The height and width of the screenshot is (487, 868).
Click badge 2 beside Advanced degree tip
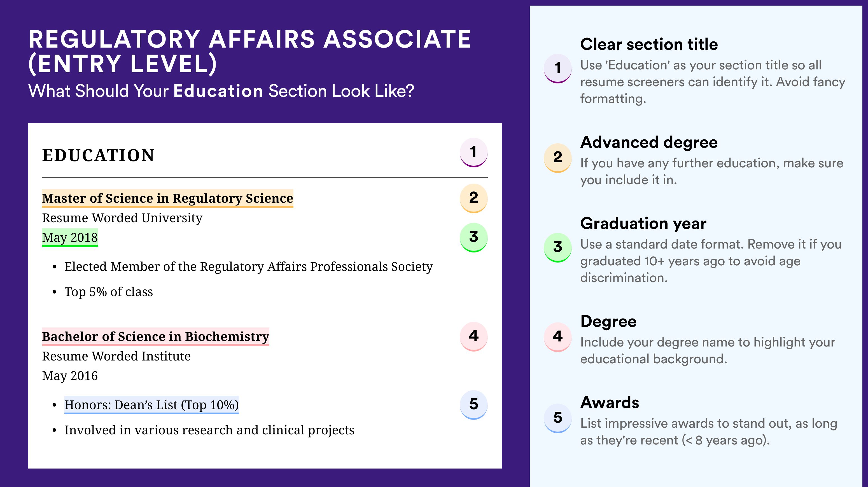(x=558, y=158)
